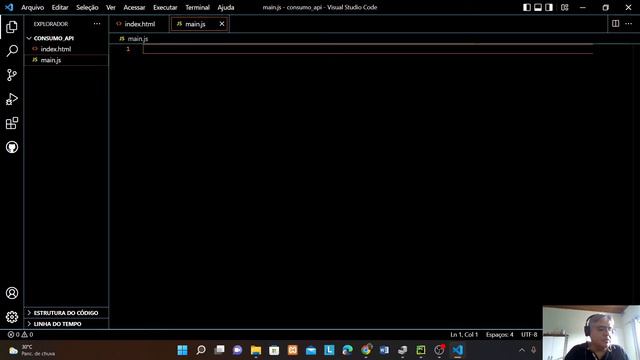Open the Extensions view

coord(12,123)
